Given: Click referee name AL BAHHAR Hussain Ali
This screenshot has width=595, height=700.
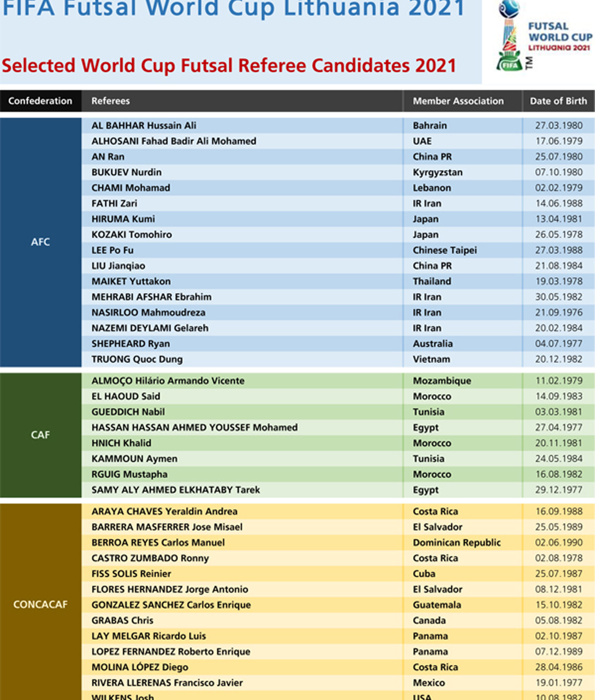Looking at the screenshot, I should point(144,125).
